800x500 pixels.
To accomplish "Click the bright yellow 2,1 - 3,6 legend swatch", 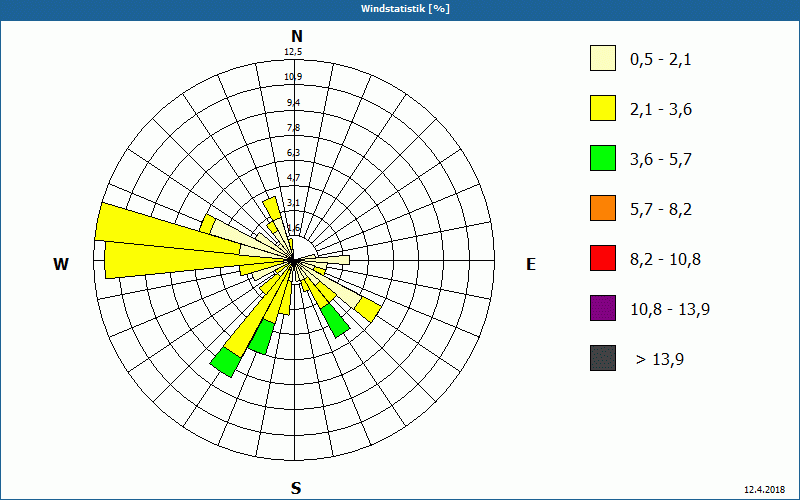I will (x=603, y=108).
